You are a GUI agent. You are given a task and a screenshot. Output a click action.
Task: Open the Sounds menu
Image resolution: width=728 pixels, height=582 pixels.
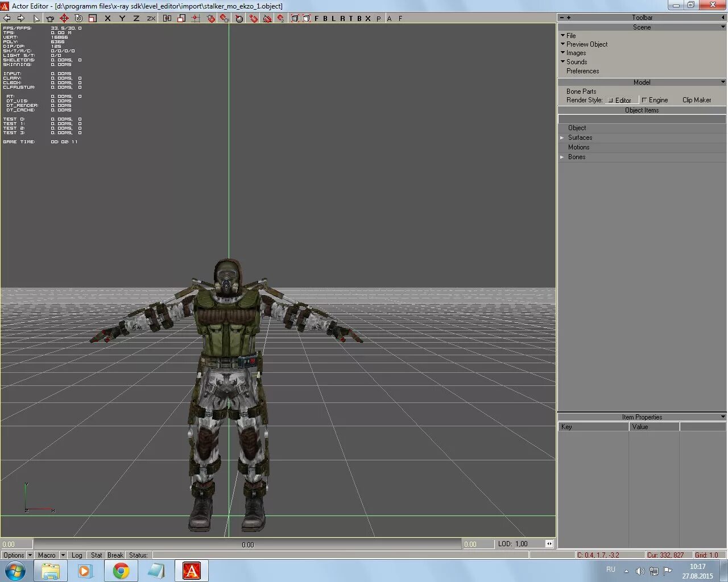coord(577,62)
